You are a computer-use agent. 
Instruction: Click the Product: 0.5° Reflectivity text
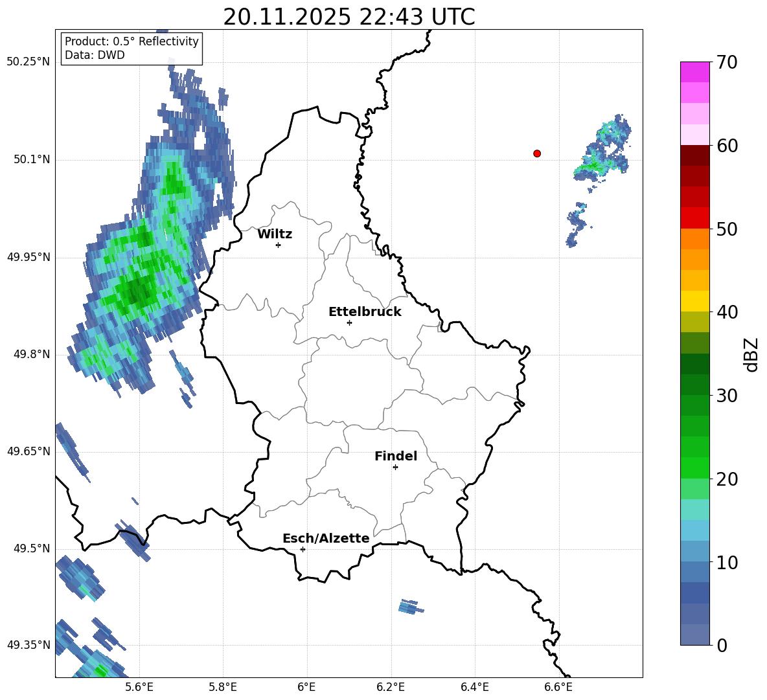(132, 41)
